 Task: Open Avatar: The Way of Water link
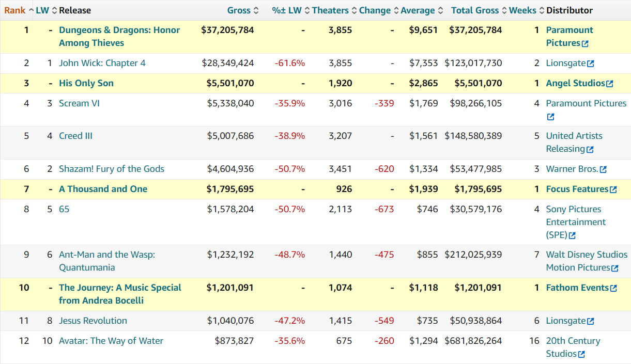tap(111, 341)
